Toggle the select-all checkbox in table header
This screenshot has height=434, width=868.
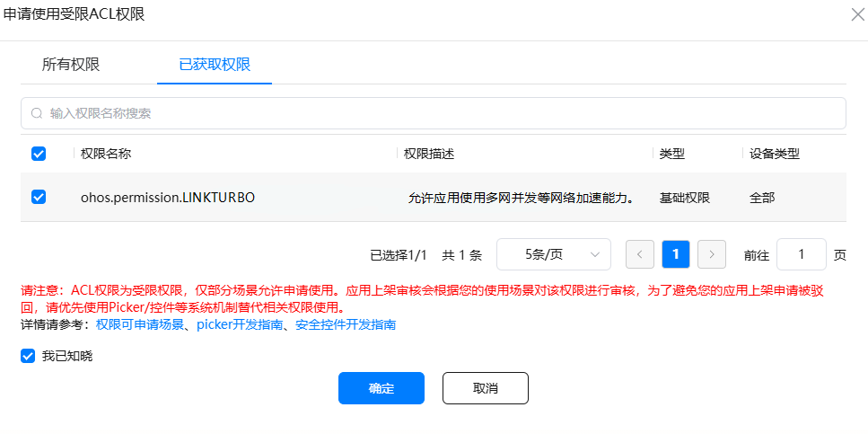tap(39, 154)
